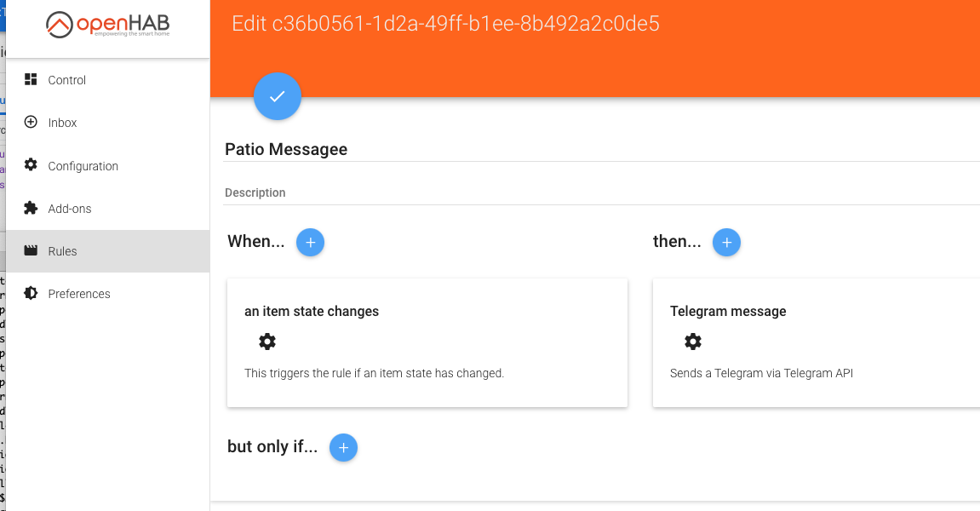
Task: Click the Control dashboard icon
Action: coord(32,79)
